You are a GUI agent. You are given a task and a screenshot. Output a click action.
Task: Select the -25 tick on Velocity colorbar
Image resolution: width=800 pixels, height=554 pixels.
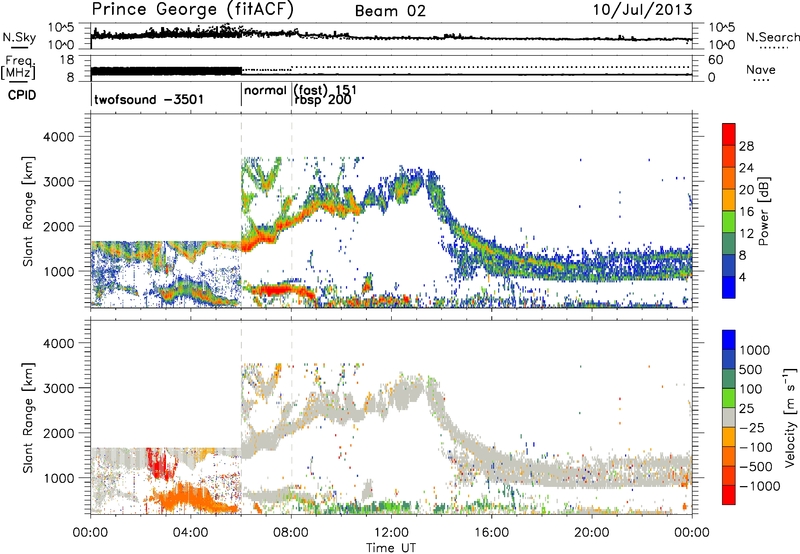751,427
